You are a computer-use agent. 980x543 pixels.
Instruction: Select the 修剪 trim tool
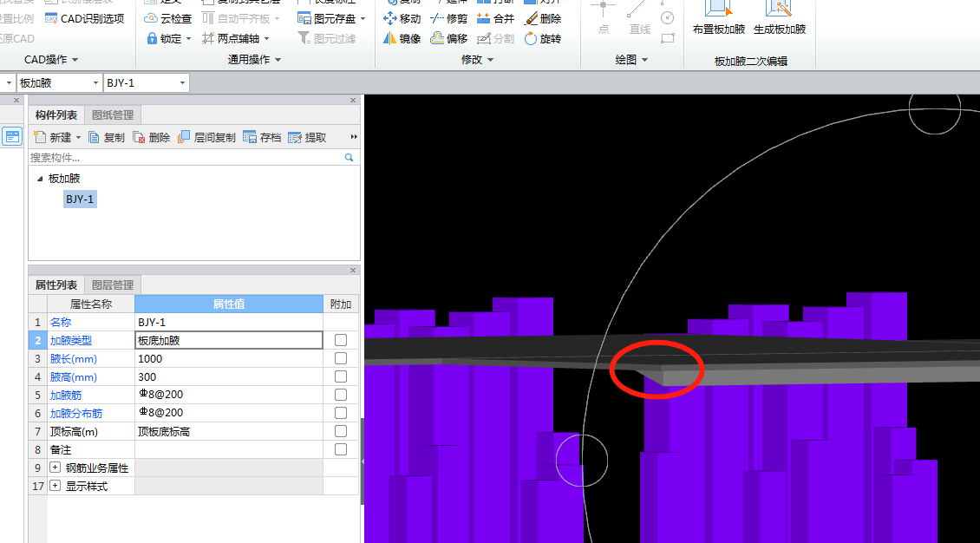pyautogui.click(x=448, y=19)
